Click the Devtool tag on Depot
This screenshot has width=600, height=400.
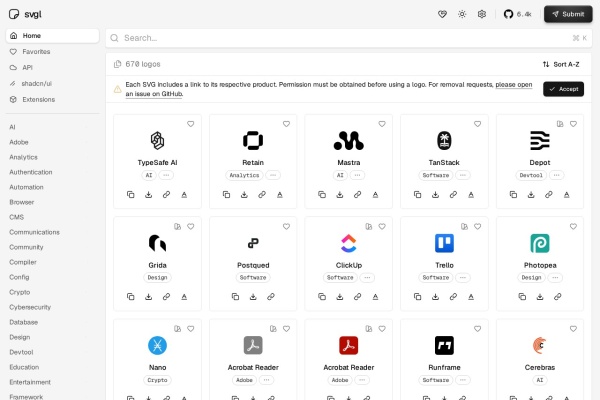click(531, 175)
